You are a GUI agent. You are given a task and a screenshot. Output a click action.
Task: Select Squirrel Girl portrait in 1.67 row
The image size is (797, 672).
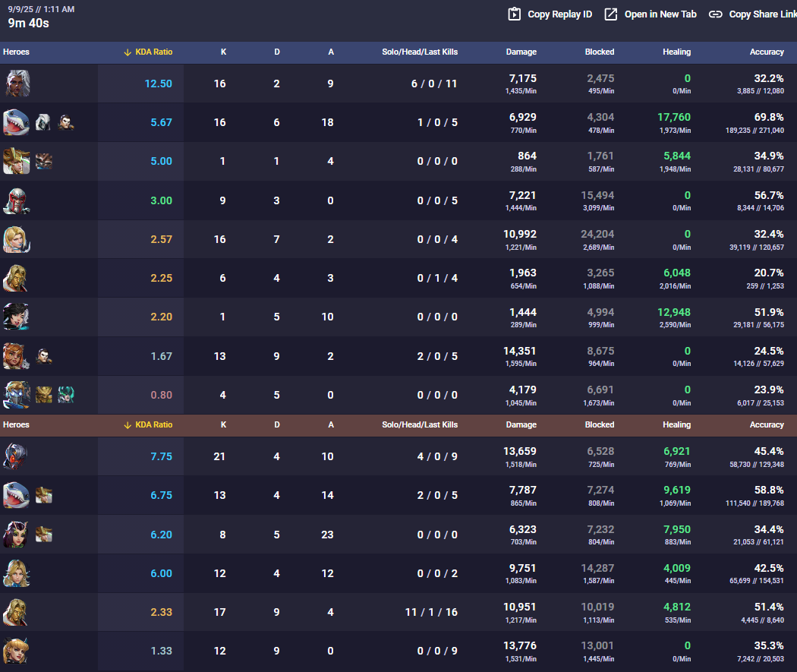(16, 356)
